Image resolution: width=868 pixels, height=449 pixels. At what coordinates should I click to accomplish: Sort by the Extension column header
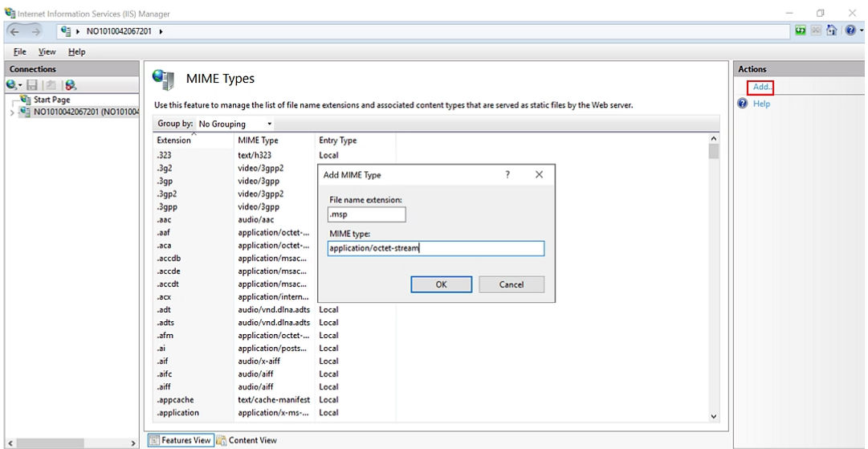tap(194, 141)
